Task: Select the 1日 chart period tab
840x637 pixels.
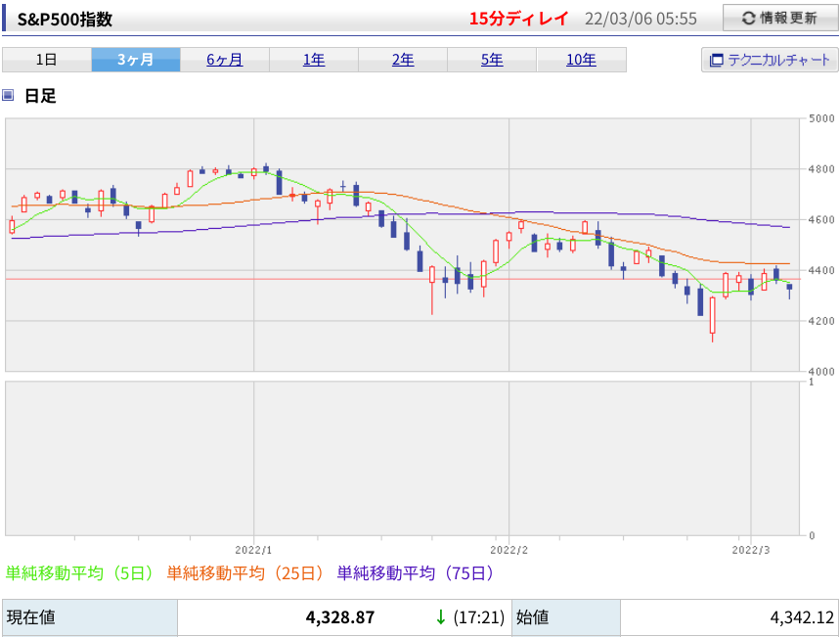Action: click(x=47, y=60)
